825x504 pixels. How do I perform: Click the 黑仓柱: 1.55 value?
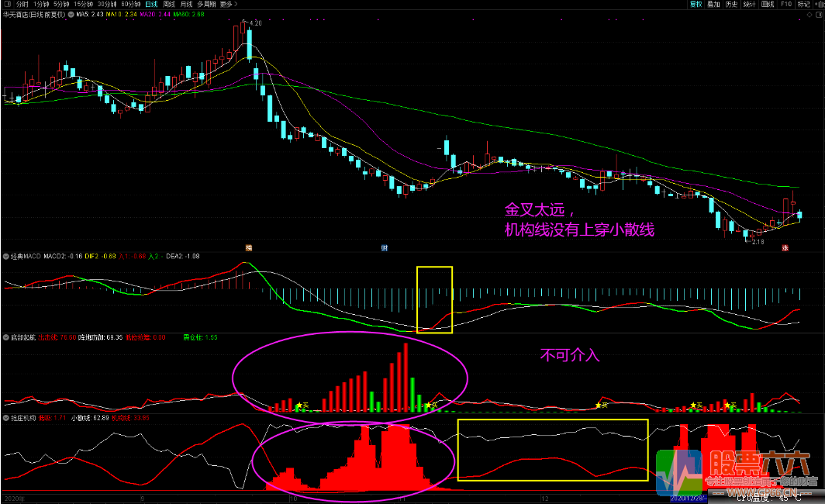pos(200,337)
